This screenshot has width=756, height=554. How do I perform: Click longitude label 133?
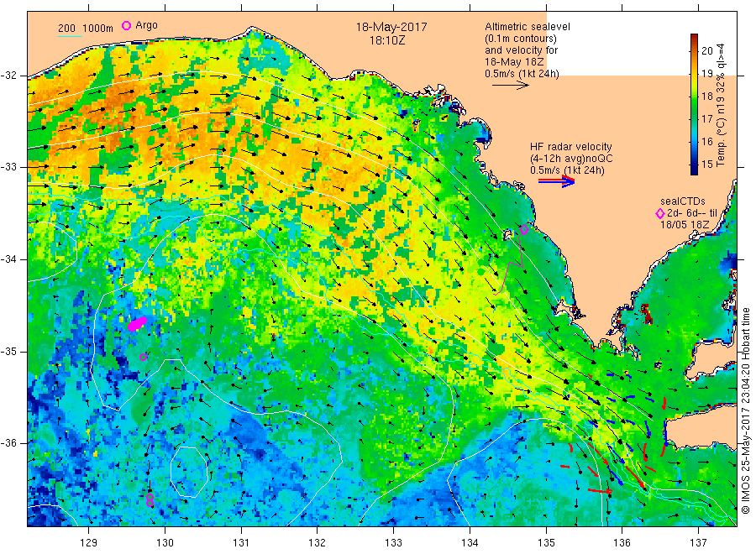(393, 542)
